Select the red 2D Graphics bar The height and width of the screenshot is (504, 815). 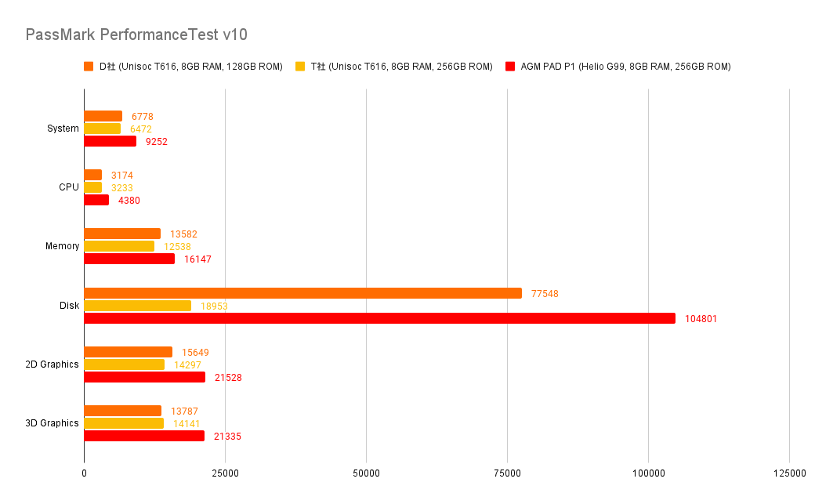click(x=144, y=377)
